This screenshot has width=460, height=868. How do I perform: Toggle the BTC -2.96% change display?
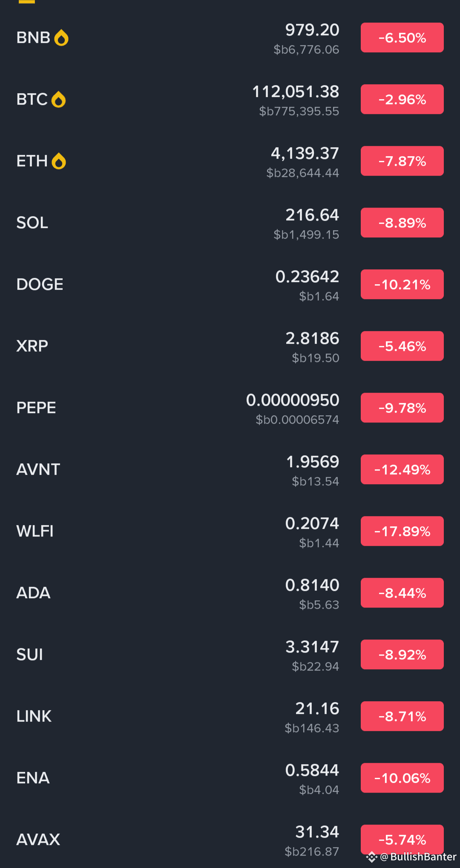402,100
